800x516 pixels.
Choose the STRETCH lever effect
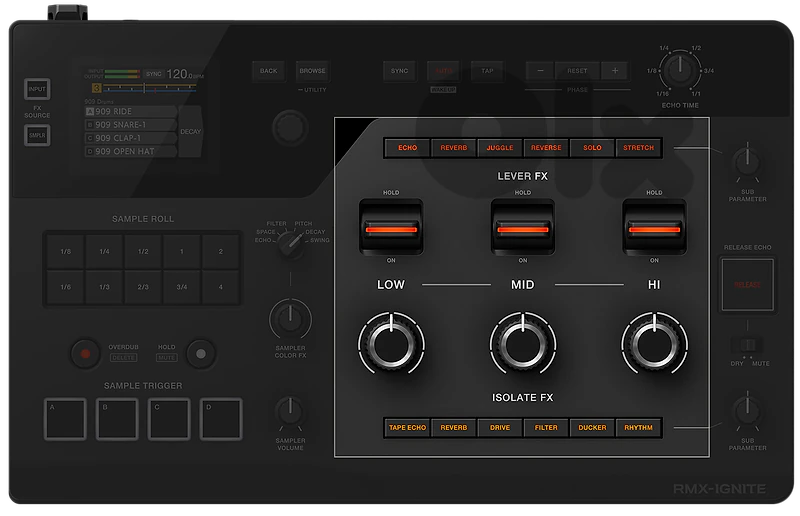coord(638,148)
